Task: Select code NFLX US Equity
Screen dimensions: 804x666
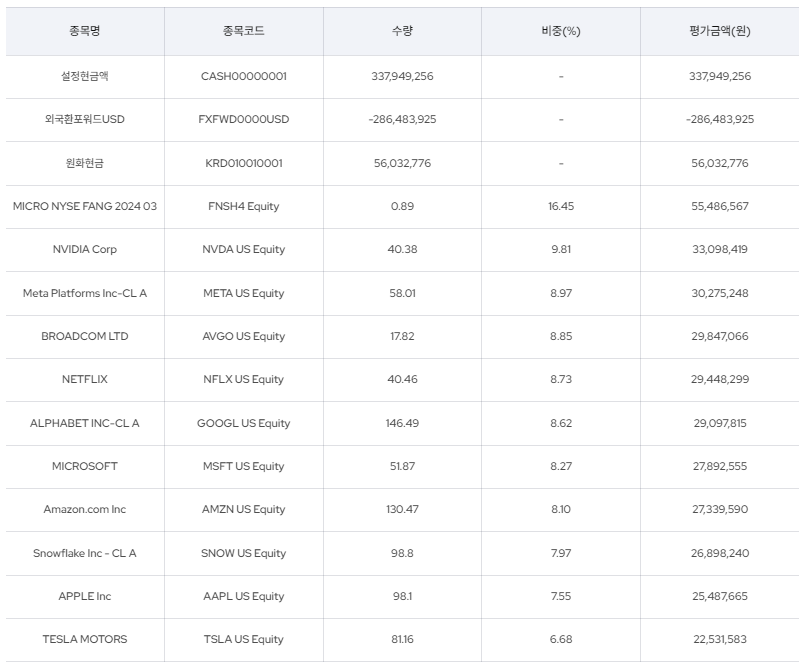Action: pos(244,379)
